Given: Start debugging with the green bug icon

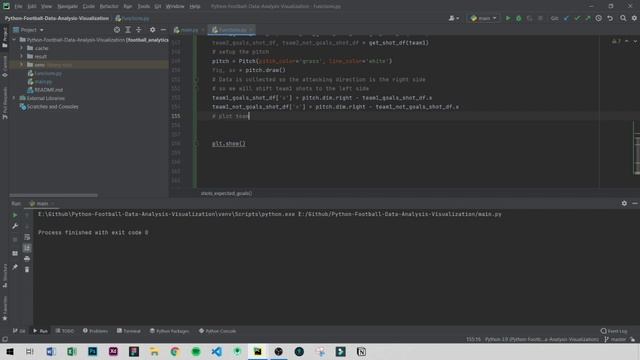Looking at the screenshot, I should click(519, 18).
